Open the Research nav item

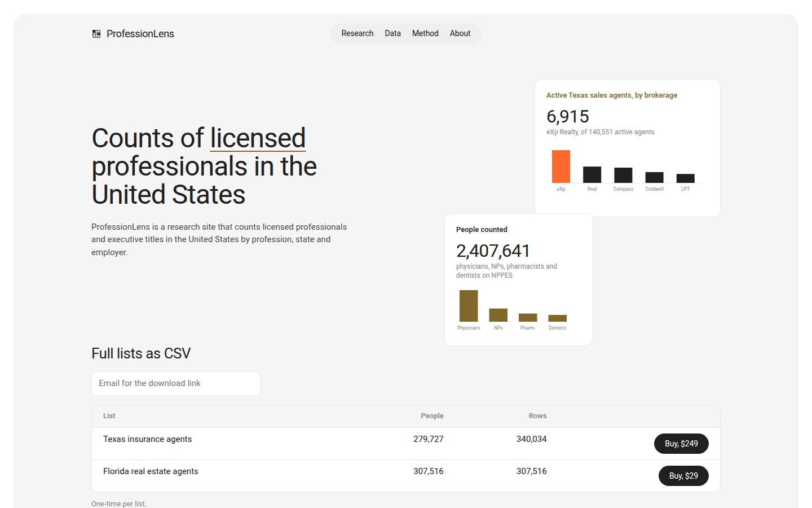pyautogui.click(x=358, y=33)
